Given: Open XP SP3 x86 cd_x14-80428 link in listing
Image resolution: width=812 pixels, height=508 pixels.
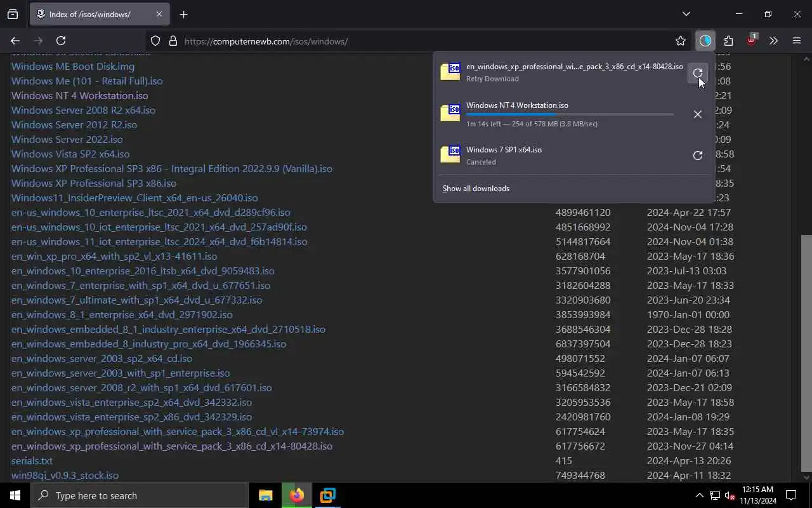Looking at the screenshot, I should pyautogui.click(x=172, y=446).
